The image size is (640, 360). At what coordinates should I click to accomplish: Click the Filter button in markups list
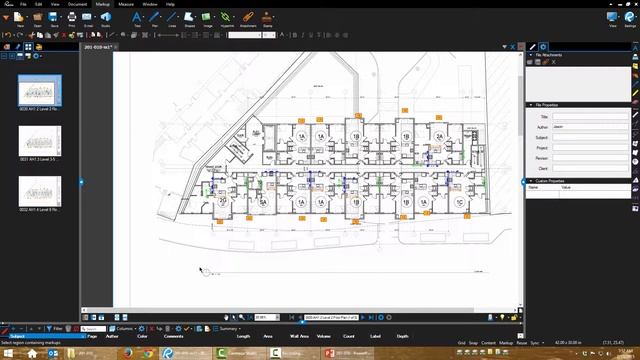54,329
